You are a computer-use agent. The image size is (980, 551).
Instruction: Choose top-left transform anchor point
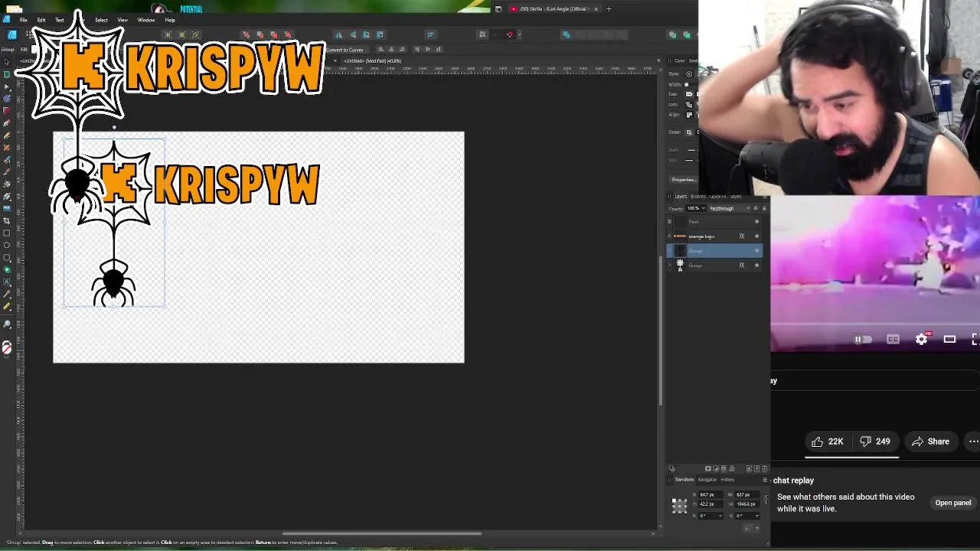(x=674, y=500)
